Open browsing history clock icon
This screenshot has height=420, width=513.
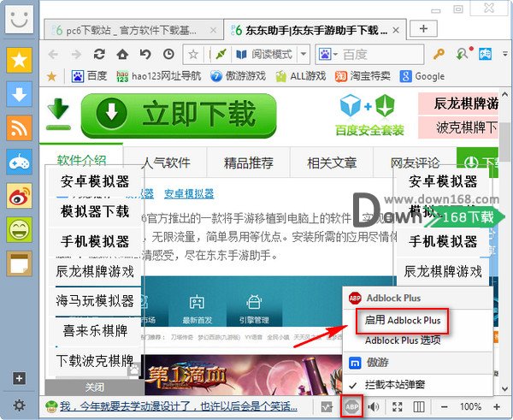point(168,54)
